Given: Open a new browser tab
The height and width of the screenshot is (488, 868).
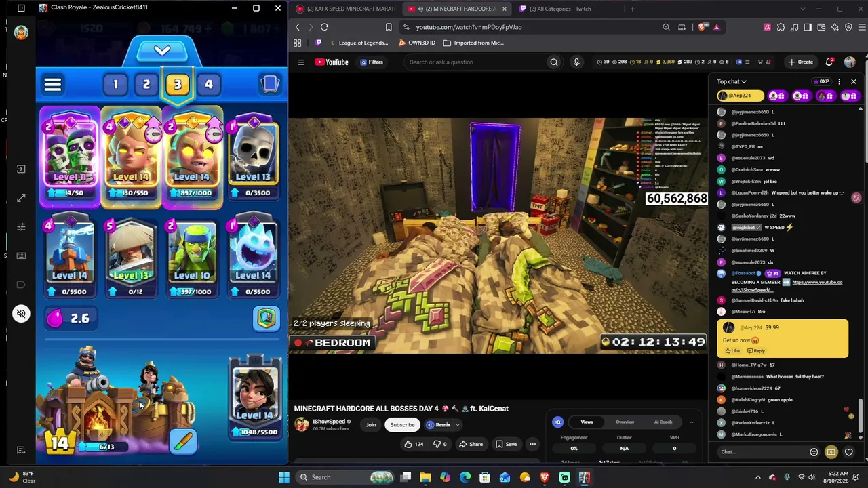Looking at the screenshot, I should [632, 9].
